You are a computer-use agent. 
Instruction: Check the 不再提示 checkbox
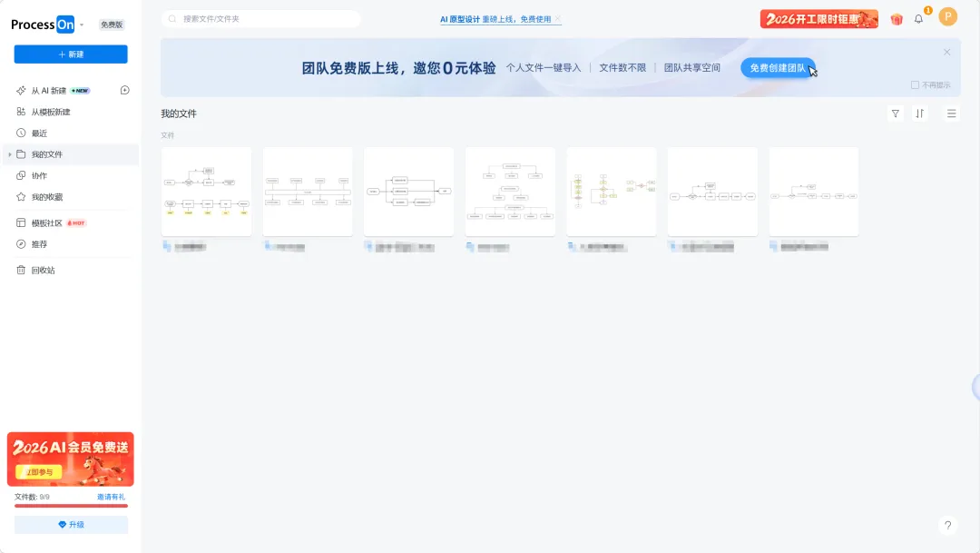tap(915, 85)
